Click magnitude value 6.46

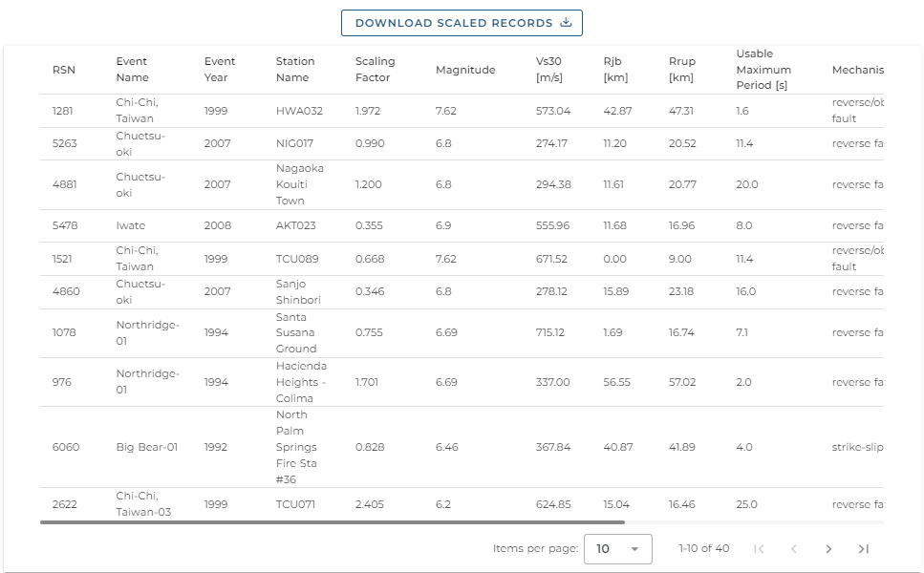point(446,447)
